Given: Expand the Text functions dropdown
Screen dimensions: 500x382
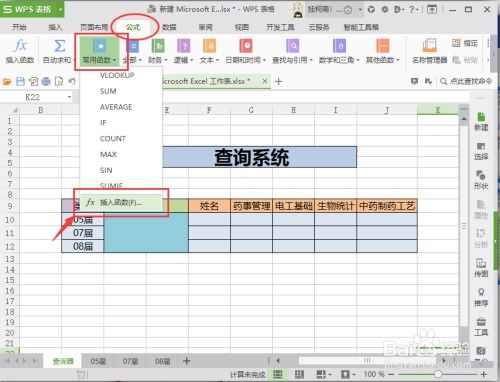Looking at the screenshot, I should pos(217,60).
